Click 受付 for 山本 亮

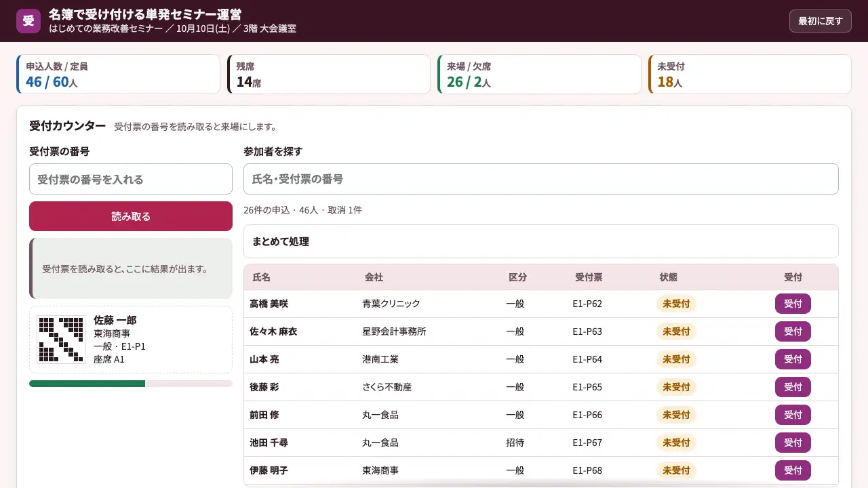click(x=793, y=359)
